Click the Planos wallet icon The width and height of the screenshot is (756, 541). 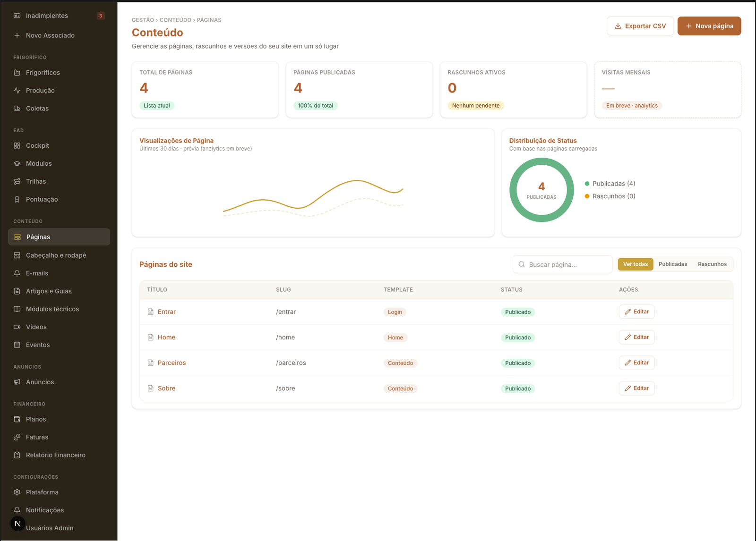(x=17, y=420)
